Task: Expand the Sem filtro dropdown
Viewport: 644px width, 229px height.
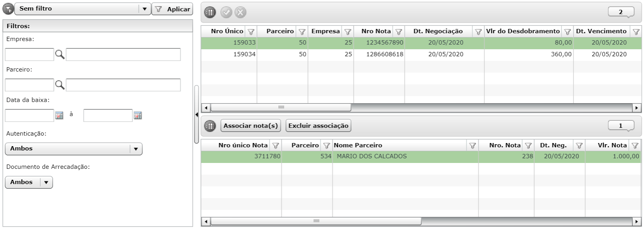Action: [145, 9]
